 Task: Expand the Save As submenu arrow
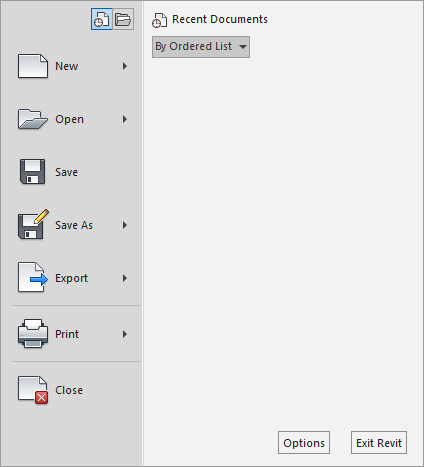125,225
